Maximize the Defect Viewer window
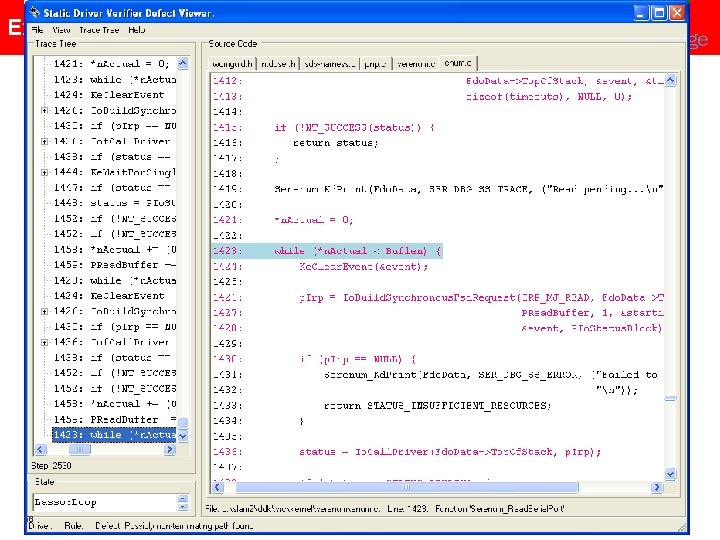The height and width of the screenshot is (540, 720). pos(659,13)
